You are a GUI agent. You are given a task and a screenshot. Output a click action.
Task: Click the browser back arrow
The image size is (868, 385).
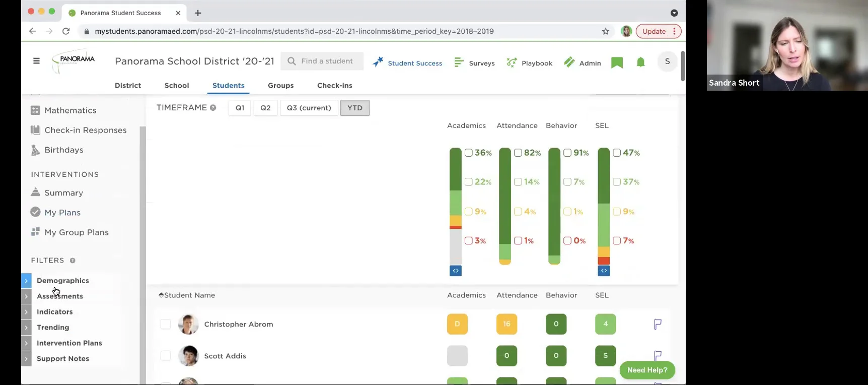33,31
